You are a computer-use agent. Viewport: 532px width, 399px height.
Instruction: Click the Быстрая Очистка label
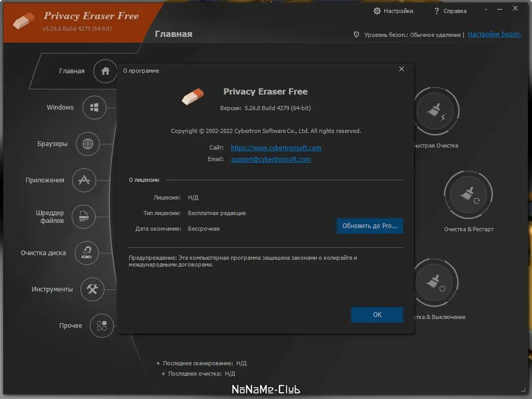coord(436,145)
